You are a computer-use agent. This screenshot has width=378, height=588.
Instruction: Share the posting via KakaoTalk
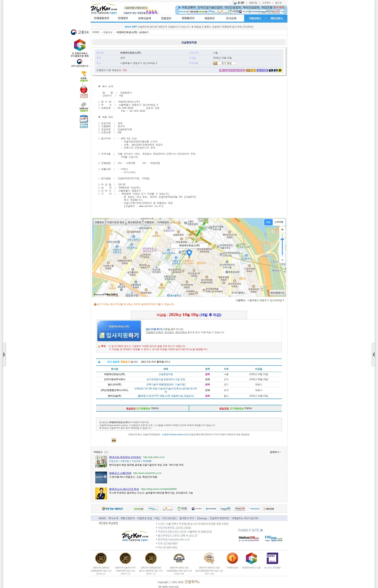pos(280,70)
